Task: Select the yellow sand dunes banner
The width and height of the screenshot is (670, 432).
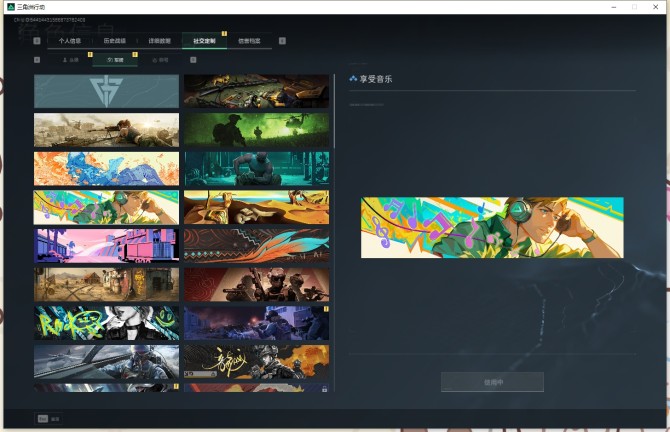Action: point(256,207)
